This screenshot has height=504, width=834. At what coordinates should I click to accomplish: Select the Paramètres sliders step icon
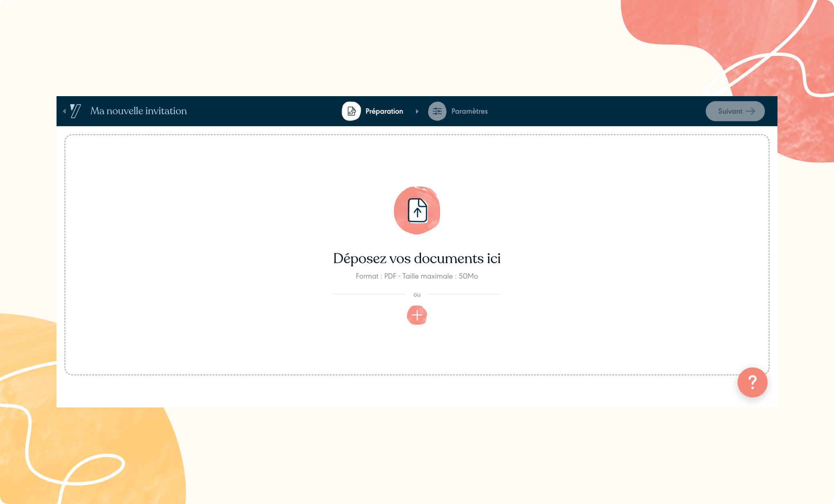tap(437, 111)
